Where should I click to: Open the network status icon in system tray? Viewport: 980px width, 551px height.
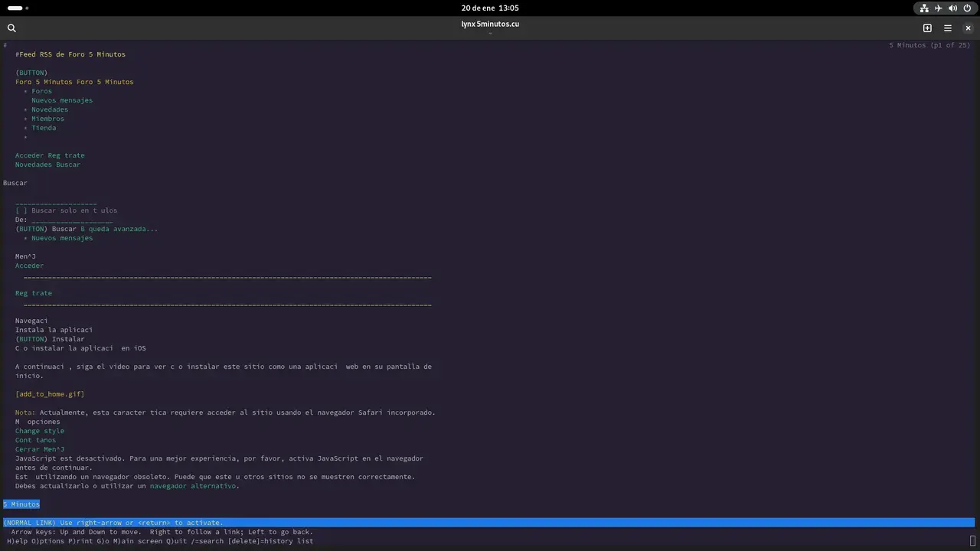click(924, 8)
